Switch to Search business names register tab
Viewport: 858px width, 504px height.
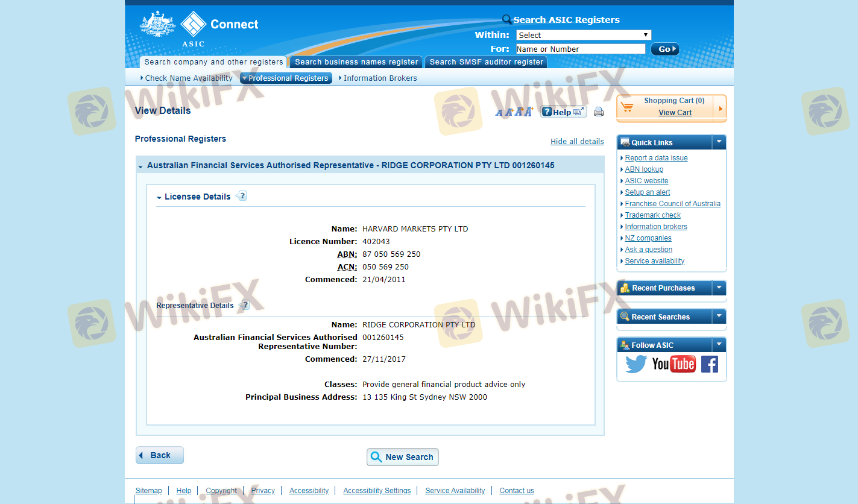point(356,62)
